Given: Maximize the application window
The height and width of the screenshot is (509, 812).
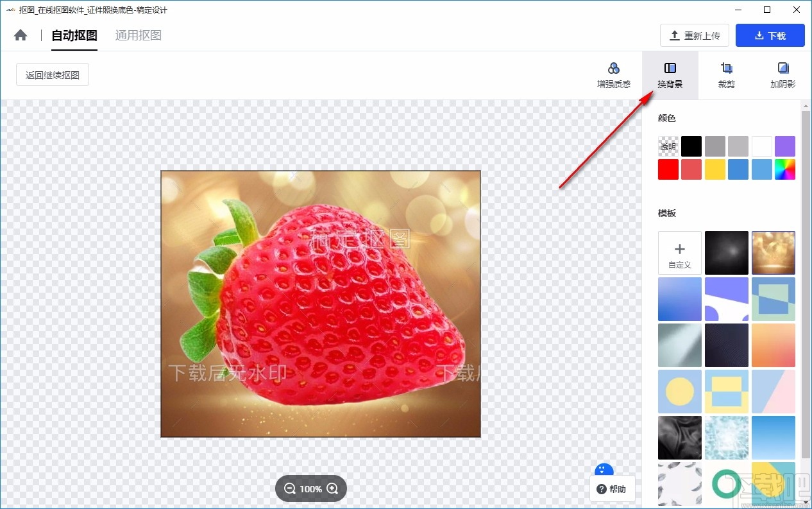Looking at the screenshot, I should click(767, 10).
